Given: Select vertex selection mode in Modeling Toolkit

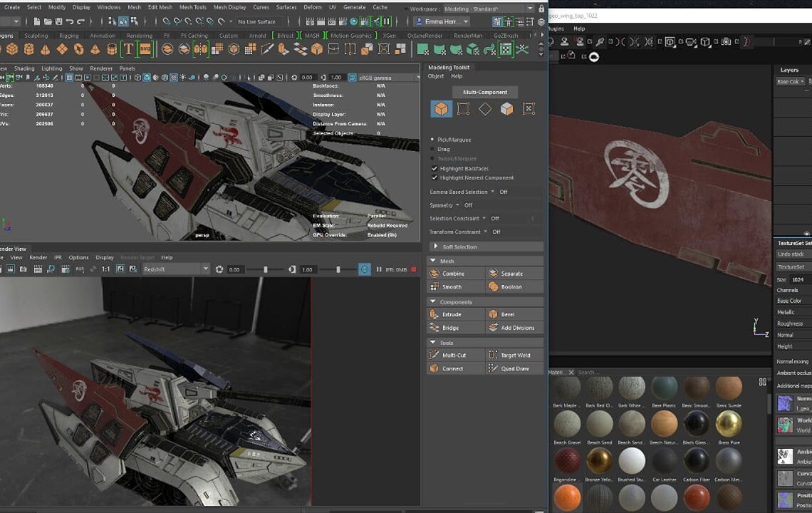Looking at the screenshot, I should [x=462, y=109].
